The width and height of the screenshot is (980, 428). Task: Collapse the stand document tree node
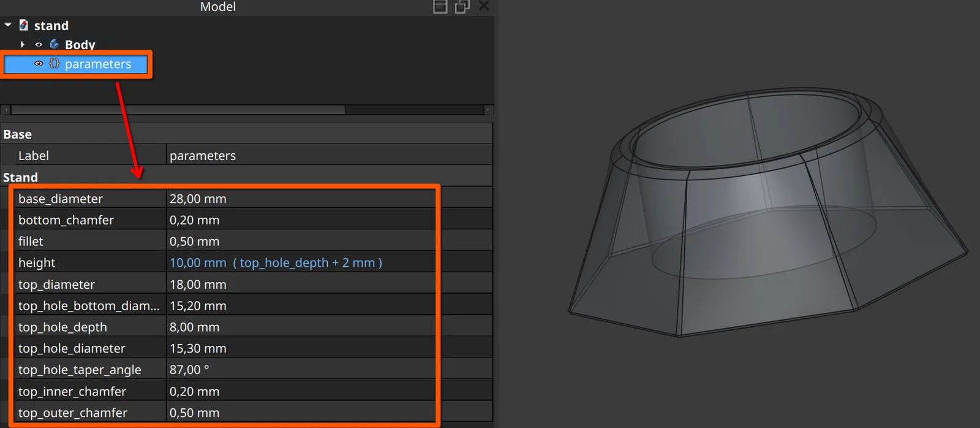click(8, 25)
